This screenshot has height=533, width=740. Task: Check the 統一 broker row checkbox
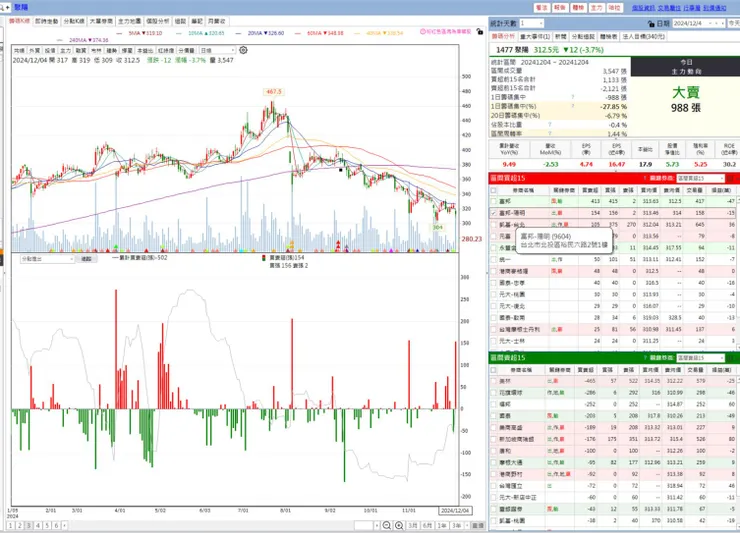click(494, 260)
